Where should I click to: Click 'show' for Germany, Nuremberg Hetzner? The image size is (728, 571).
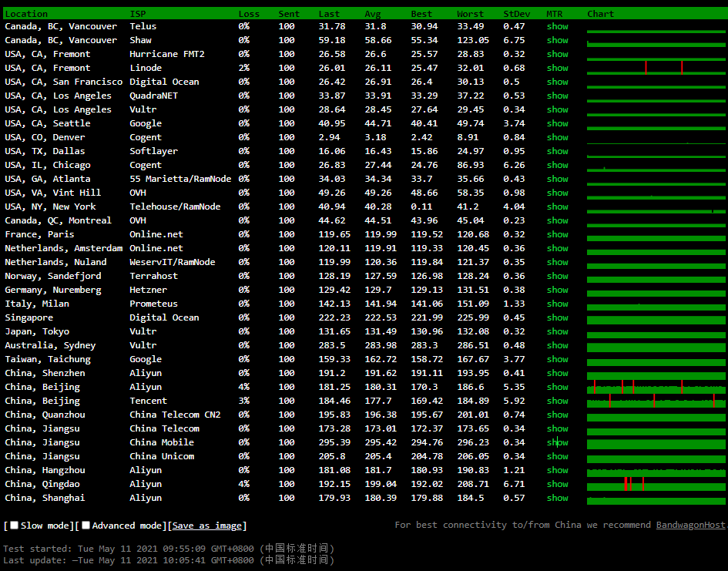[557, 290]
